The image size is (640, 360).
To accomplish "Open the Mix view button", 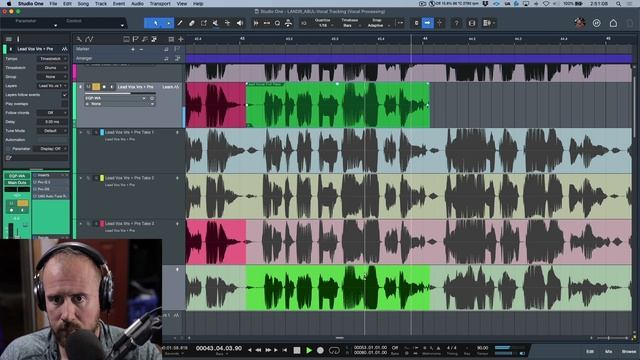I will [x=609, y=351].
